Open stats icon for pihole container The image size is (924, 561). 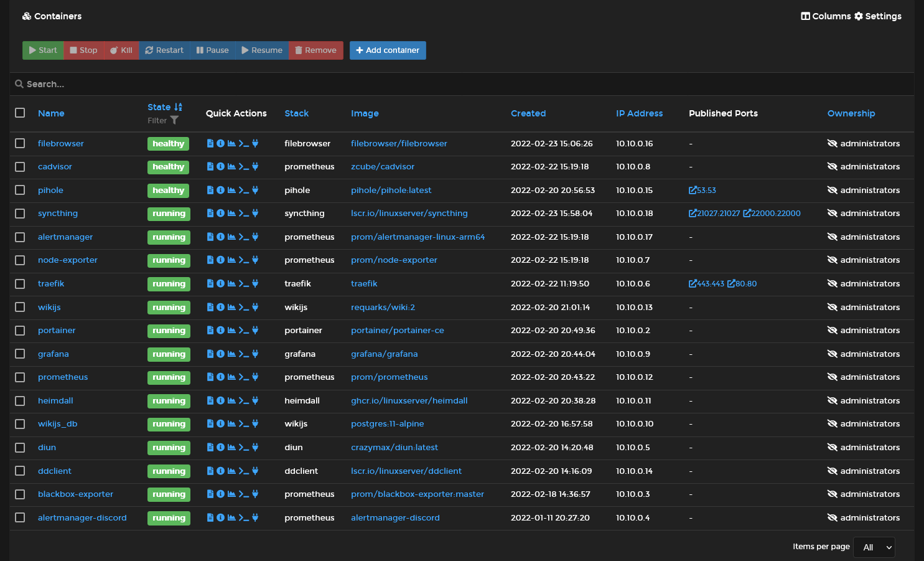231,191
